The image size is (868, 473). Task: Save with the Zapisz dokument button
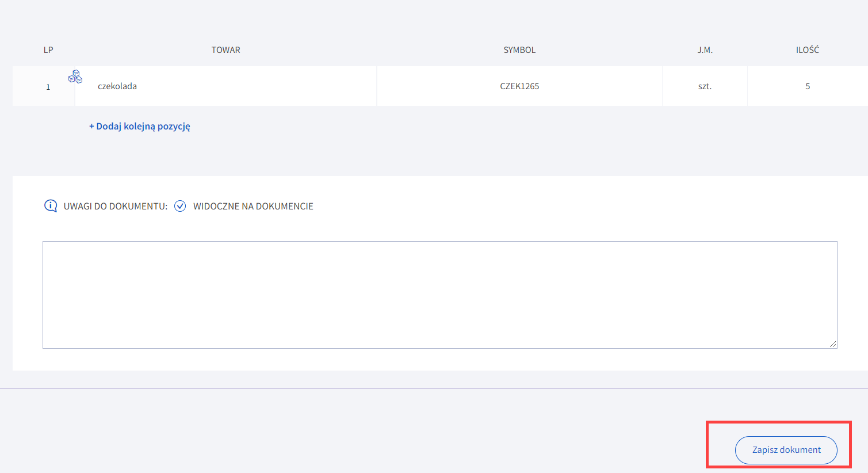(x=786, y=450)
